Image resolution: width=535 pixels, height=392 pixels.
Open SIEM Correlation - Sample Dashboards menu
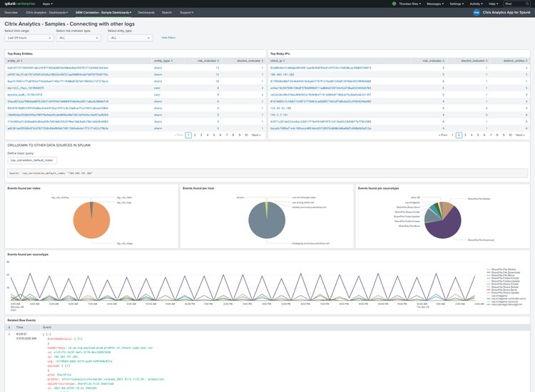(103, 13)
